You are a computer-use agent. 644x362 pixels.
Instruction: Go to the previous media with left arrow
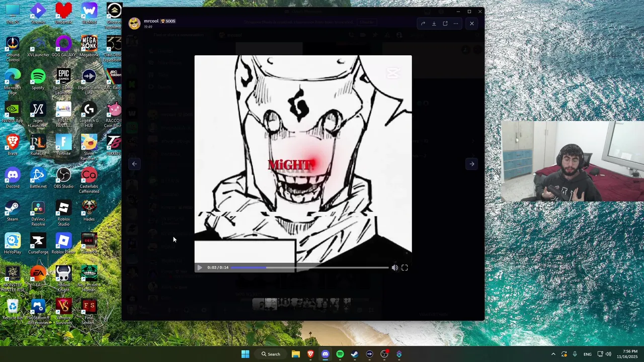pyautogui.click(x=134, y=163)
